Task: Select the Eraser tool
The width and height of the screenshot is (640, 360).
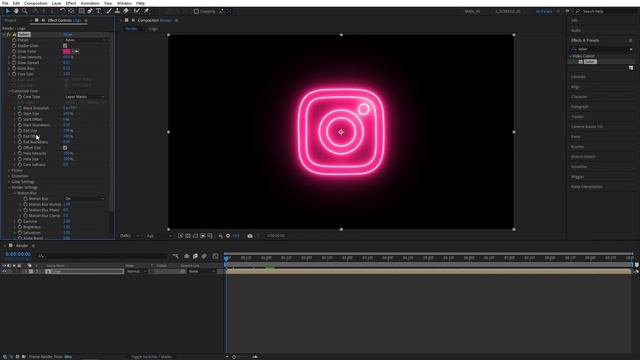Action: (126, 11)
